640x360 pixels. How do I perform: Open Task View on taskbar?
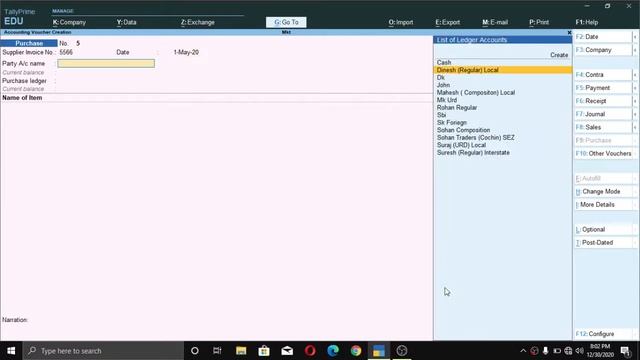pos(217,351)
